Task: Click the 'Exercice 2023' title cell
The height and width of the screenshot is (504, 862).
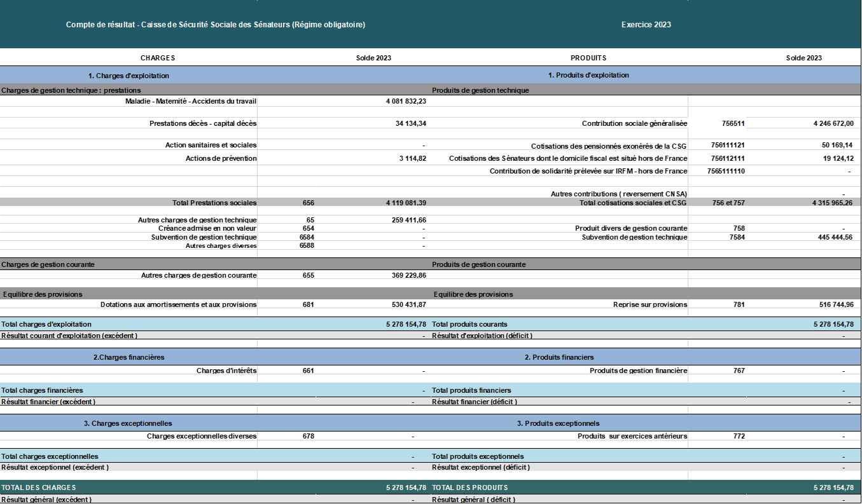Action: pyautogui.click(x=646, y=25)
